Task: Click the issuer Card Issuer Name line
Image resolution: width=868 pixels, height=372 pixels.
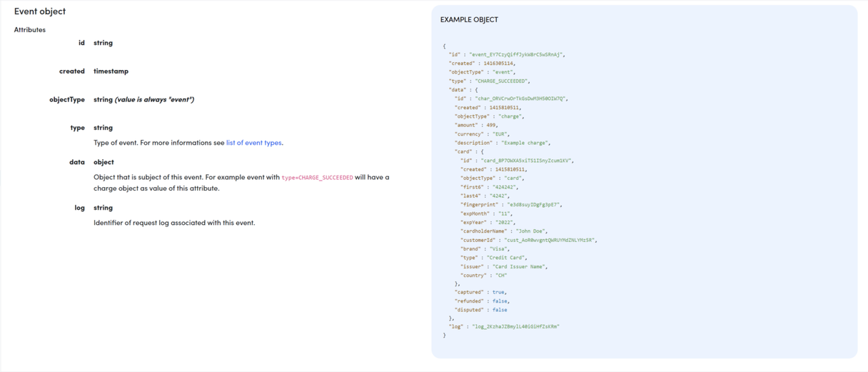Action: [x=504, y=266]
